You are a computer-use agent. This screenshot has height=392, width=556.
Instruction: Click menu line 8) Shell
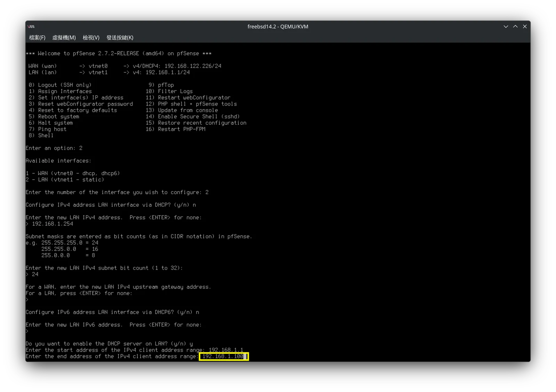pyautogui.click(x=41, y=136)
